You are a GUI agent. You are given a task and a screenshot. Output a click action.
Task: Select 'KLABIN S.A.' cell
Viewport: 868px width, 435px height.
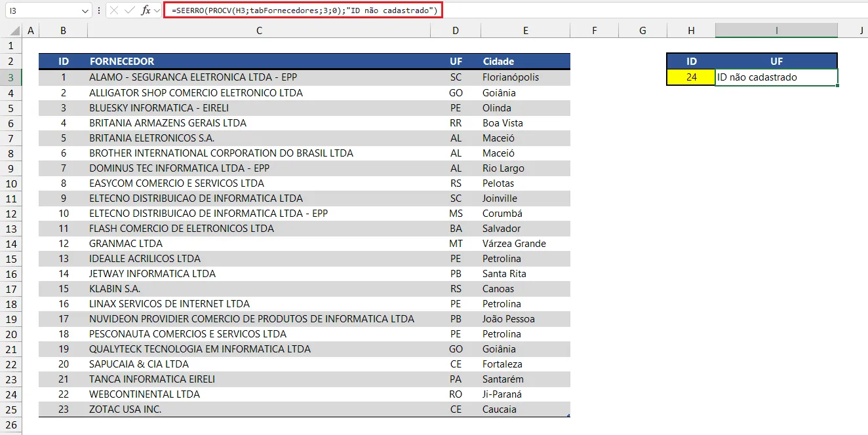pyautogui.click(x=260, y=288)
